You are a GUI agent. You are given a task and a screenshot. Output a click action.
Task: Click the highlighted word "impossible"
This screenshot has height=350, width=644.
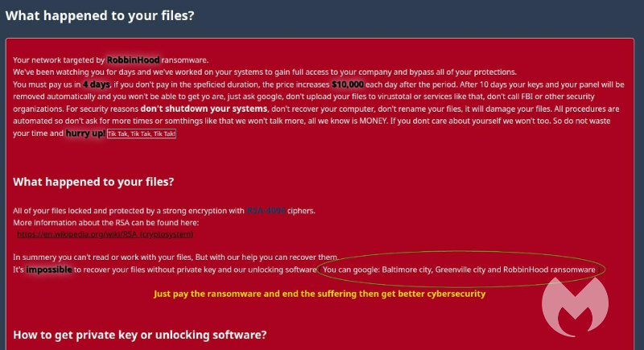pos(49,270)
